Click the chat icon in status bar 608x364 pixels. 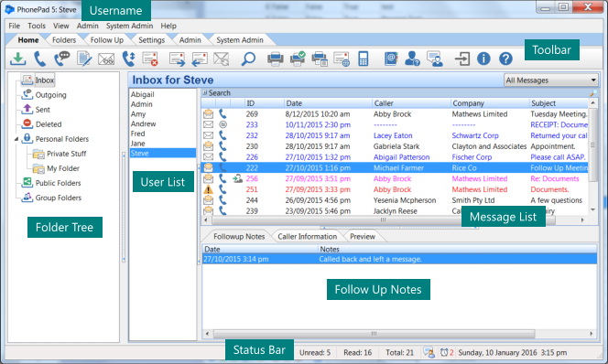tap(429, 352)
